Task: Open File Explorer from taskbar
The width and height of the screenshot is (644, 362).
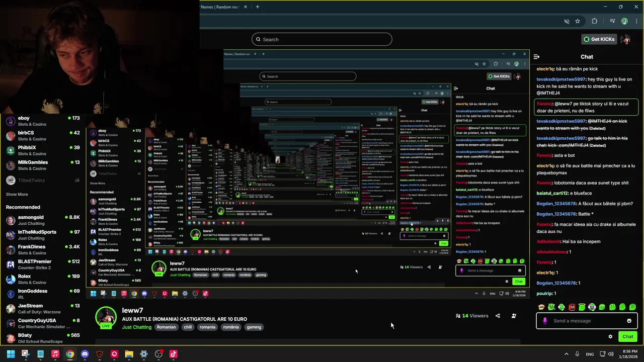Action: [129, 354]
